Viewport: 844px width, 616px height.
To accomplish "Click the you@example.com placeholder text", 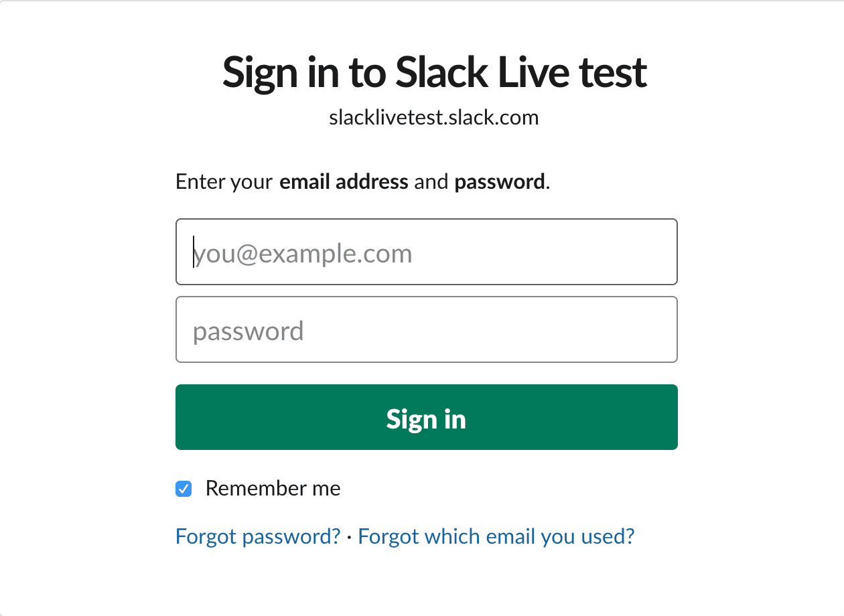I will [303, 254].
